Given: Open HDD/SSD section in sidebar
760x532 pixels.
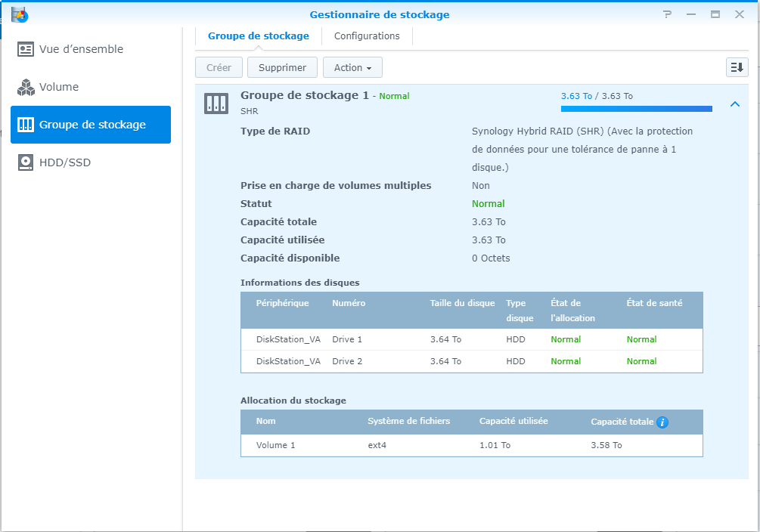Looking at the screenshot, I should (65, 162).
